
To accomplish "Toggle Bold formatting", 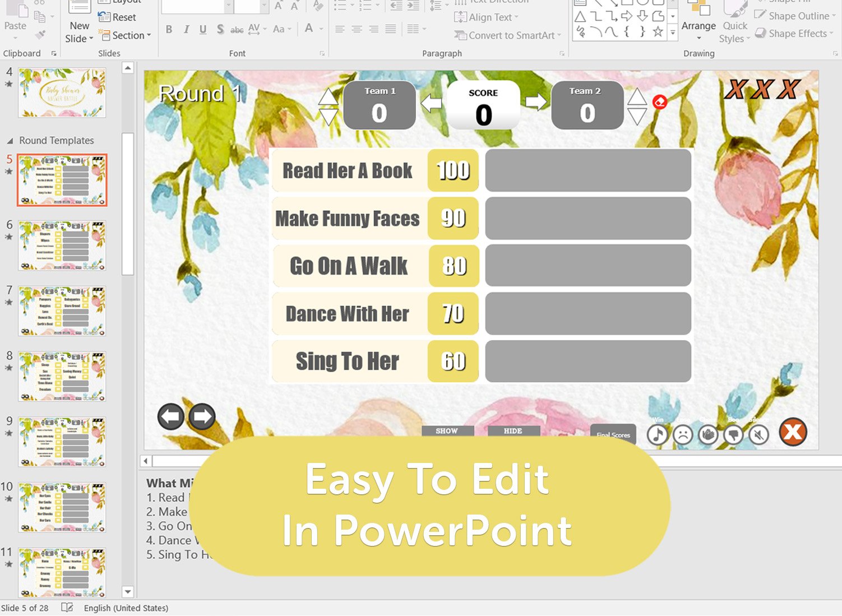I will [169, 29].
